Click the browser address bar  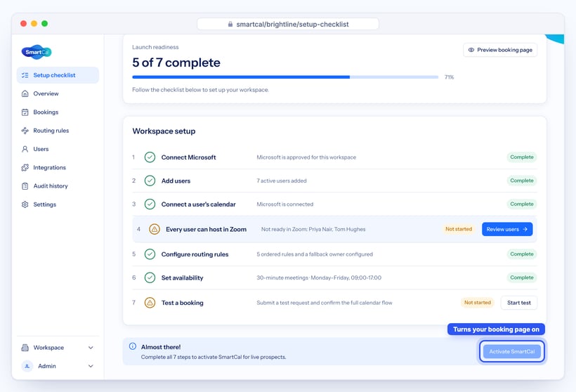coord(288,25)
